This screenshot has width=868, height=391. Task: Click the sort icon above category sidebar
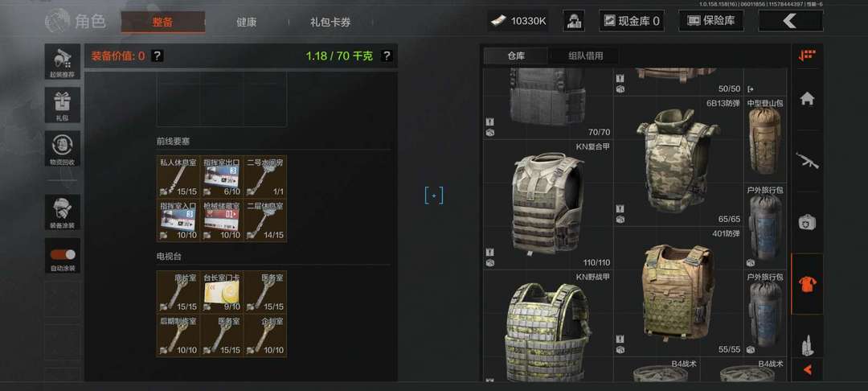[807, 56]
